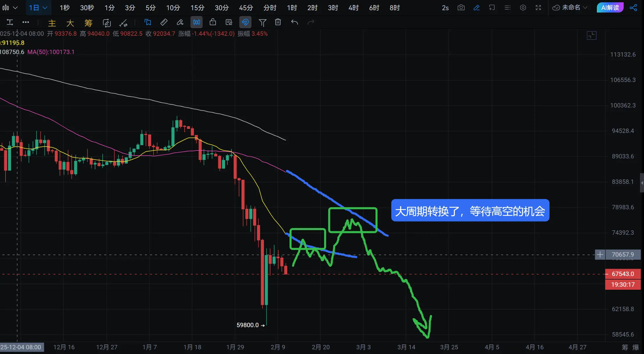
Task: Click the camera screenshot icon
Action: pos(461,8)
